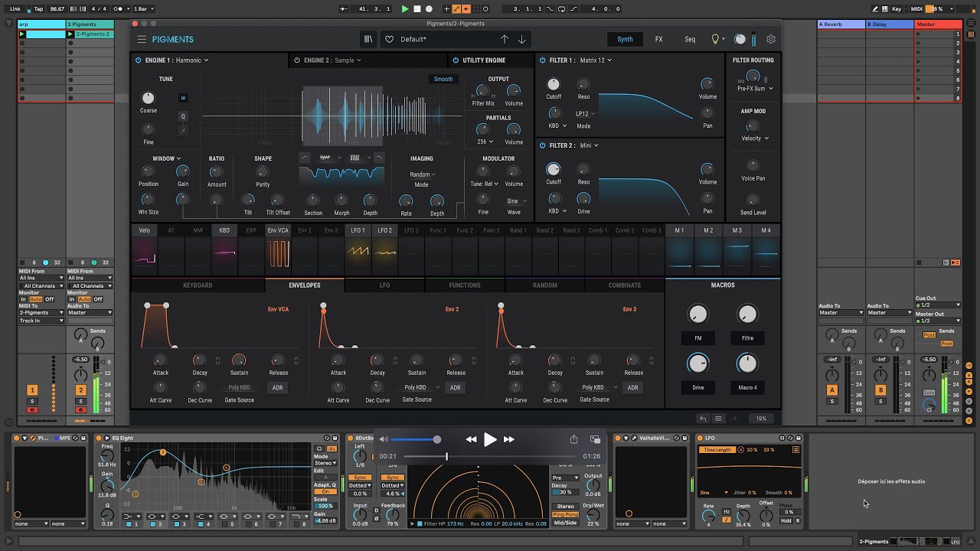Load the previous preset with up arrow

click(504, 39)
